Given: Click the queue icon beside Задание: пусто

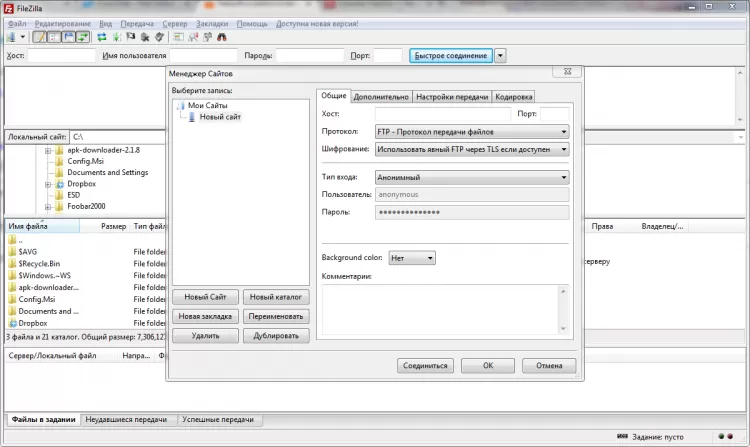Looking at the screenshot, I should (622, 436).
